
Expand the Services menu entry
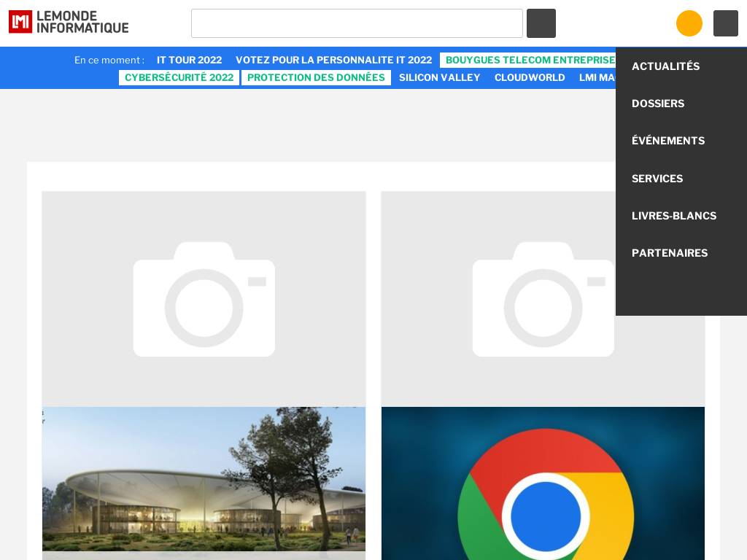(657, 179)
